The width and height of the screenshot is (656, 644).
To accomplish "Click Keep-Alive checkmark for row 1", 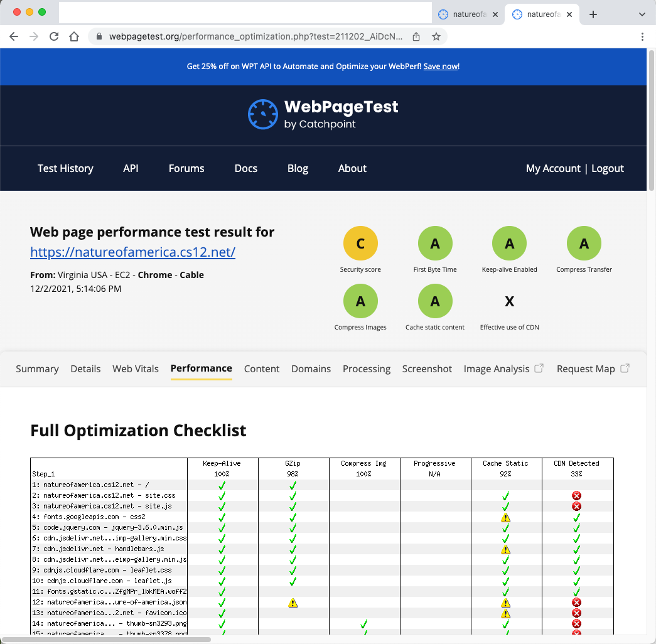I will pos(222,485).
